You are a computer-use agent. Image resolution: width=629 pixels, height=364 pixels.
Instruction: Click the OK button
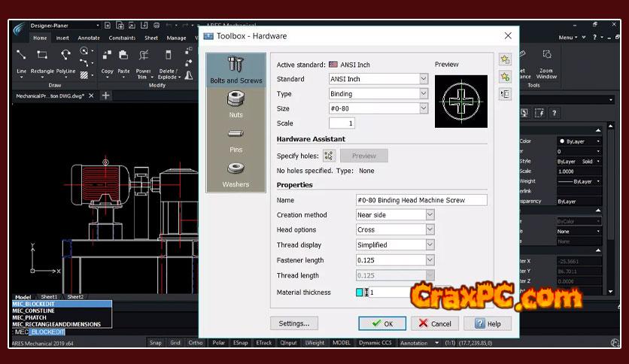pyautogui.click(x=382, y=323)
